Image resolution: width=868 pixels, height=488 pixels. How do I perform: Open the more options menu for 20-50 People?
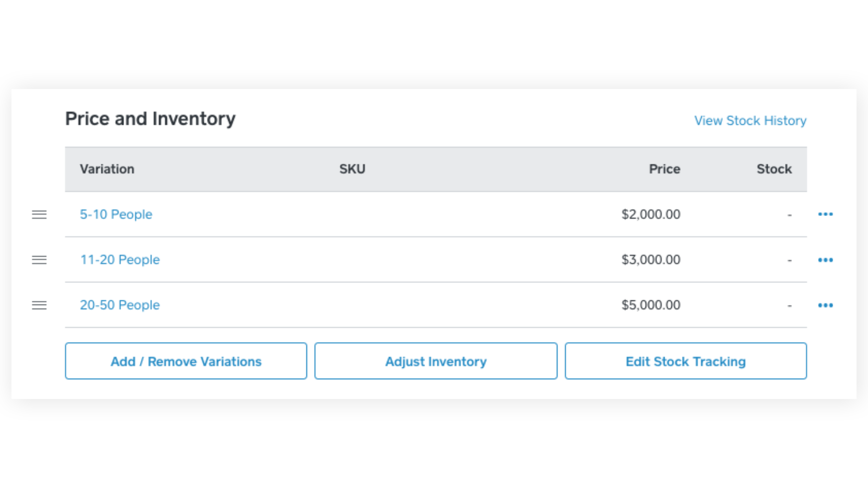click(826, 305)
